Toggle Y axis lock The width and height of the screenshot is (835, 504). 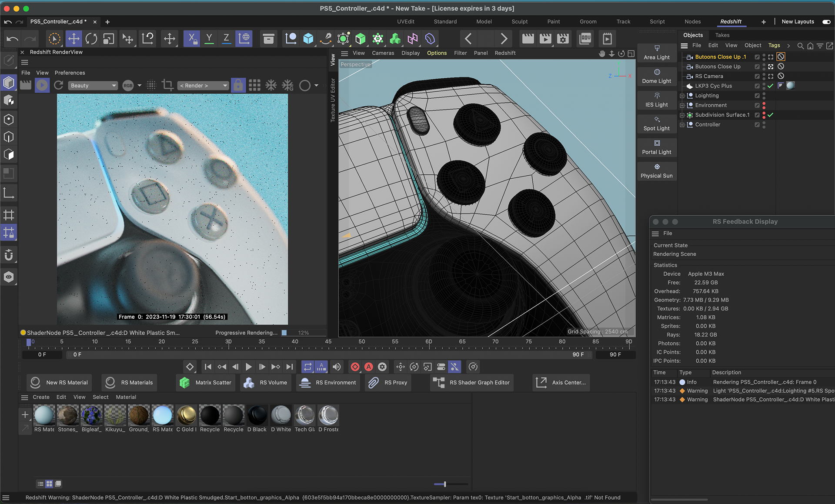(209, 39)
